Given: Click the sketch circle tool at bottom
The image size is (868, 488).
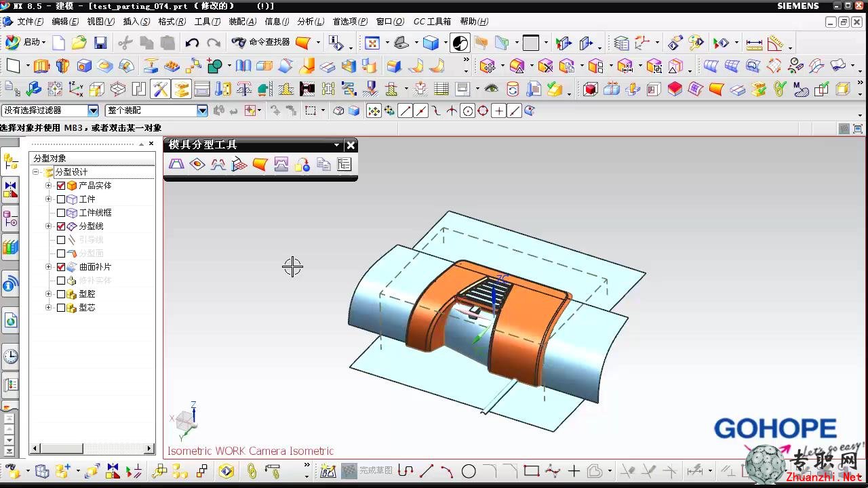Looking at the screenshot, I should pos(469,471).
